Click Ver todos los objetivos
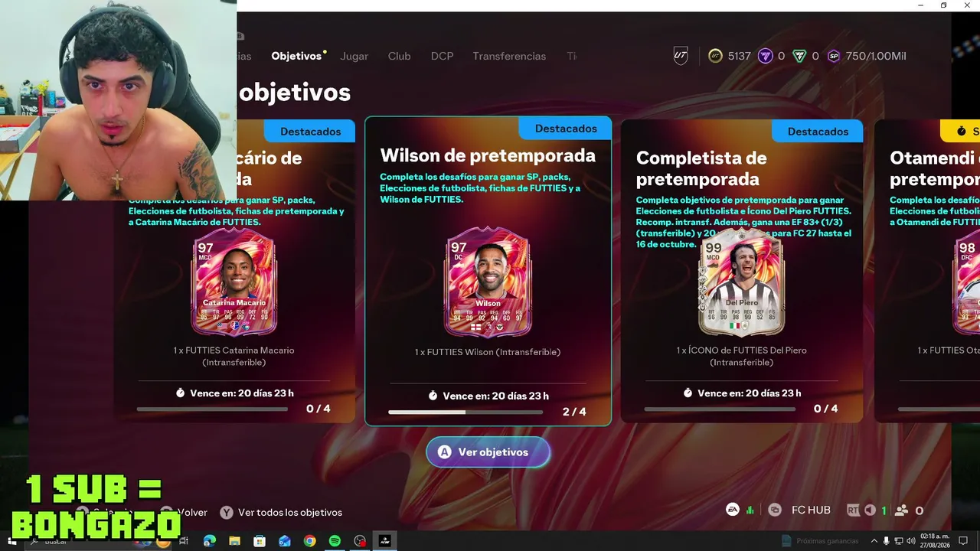The image size is (980, 551). 290,512
